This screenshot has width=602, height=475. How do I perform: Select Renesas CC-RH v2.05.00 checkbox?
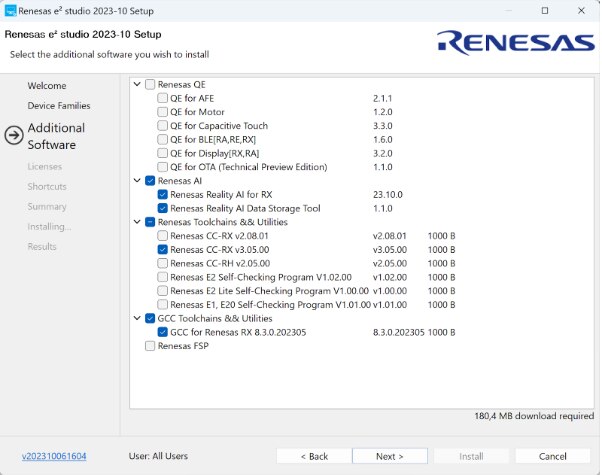point(163,263)
